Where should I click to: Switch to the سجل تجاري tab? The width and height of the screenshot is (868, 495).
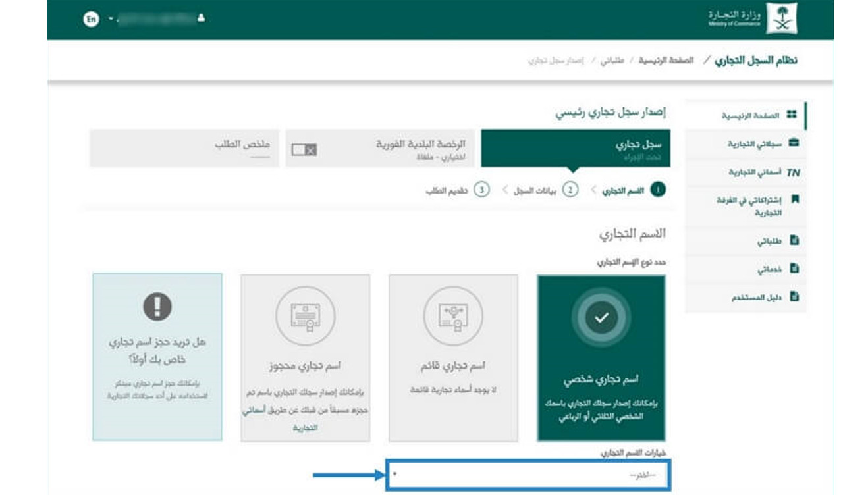[575, 148]
